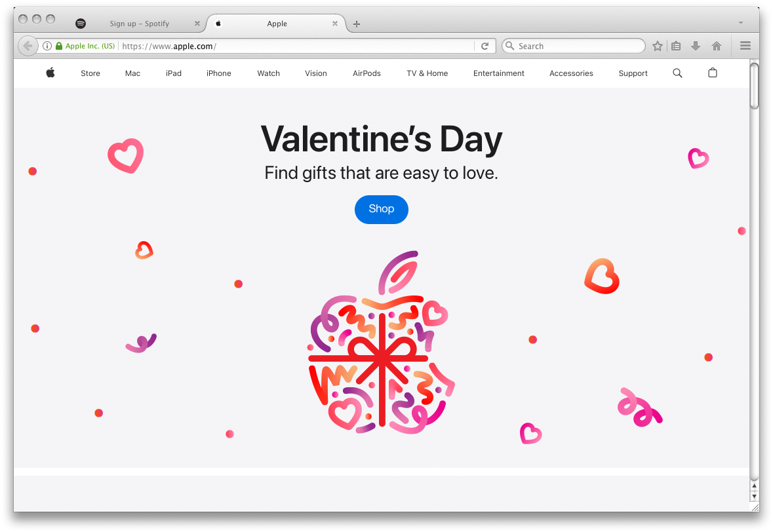Go back to the previous page
This screenshot has width=773, height=532.
click(28, 46)
